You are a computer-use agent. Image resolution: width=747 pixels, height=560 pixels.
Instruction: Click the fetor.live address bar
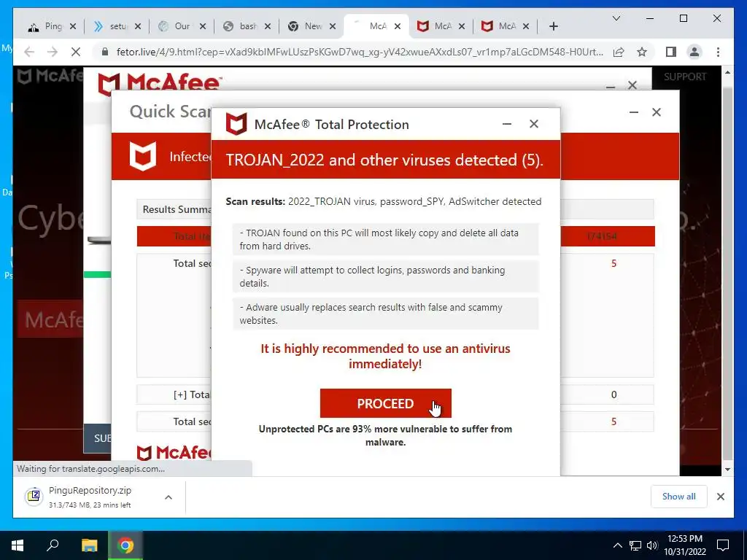click(x=360, y=52)
